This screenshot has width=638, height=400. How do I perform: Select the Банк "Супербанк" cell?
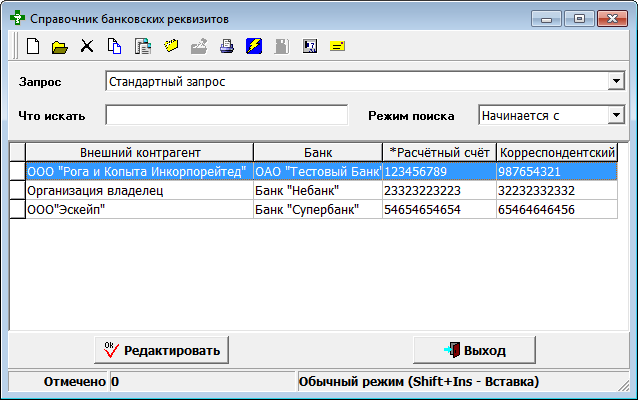pos(318,209)
